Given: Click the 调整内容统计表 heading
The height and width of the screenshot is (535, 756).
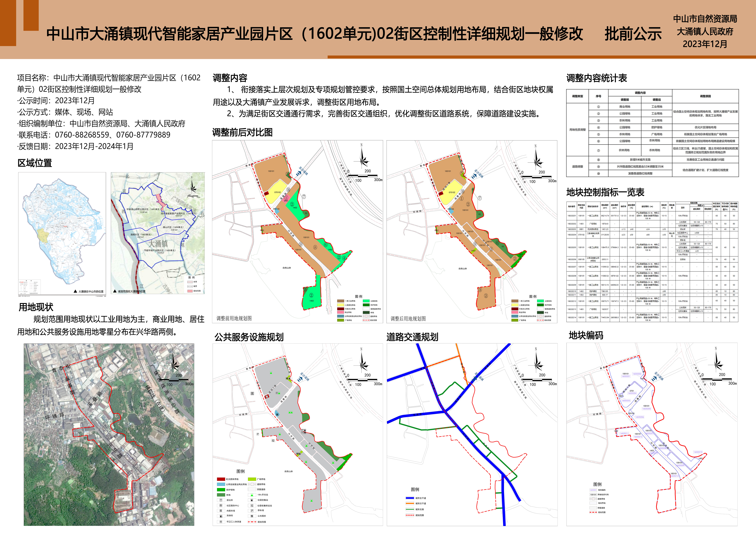Looking at the screenshot, I should [597, 78].
